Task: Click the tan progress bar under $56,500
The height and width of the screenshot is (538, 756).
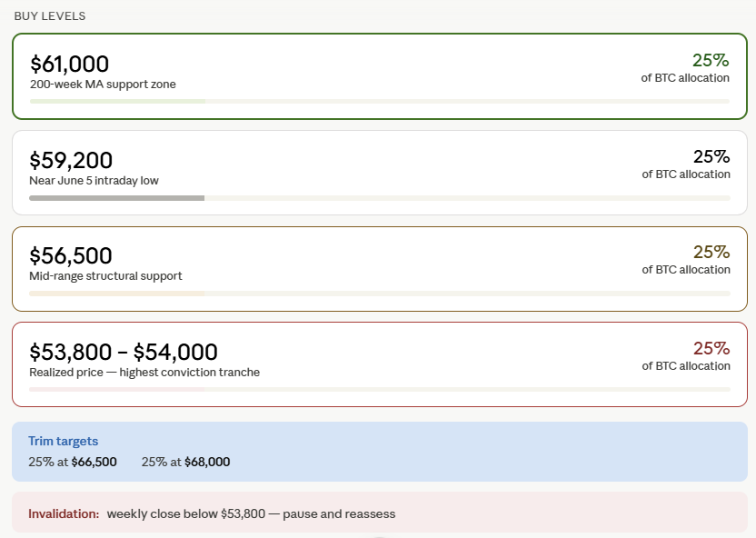Action: pos(116,294)
